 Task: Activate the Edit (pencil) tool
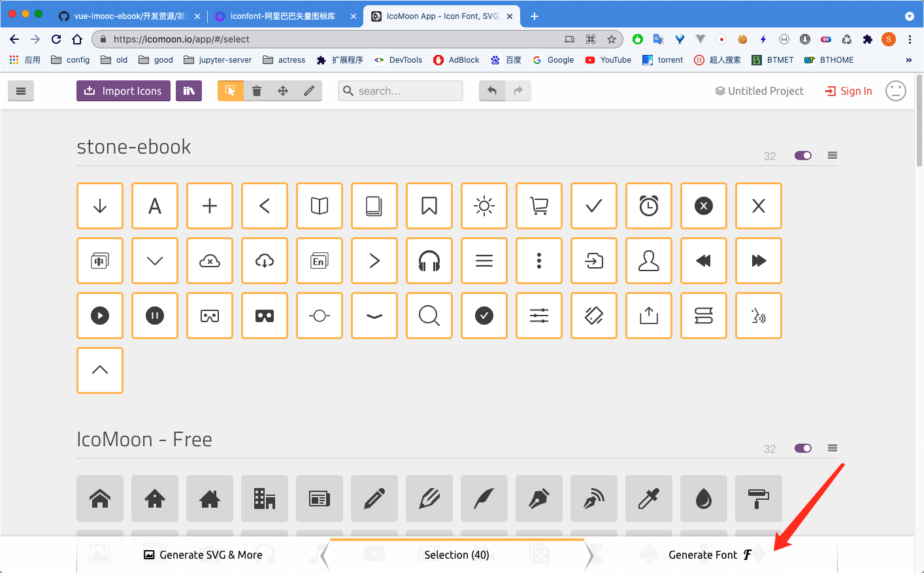click(309, 91)
